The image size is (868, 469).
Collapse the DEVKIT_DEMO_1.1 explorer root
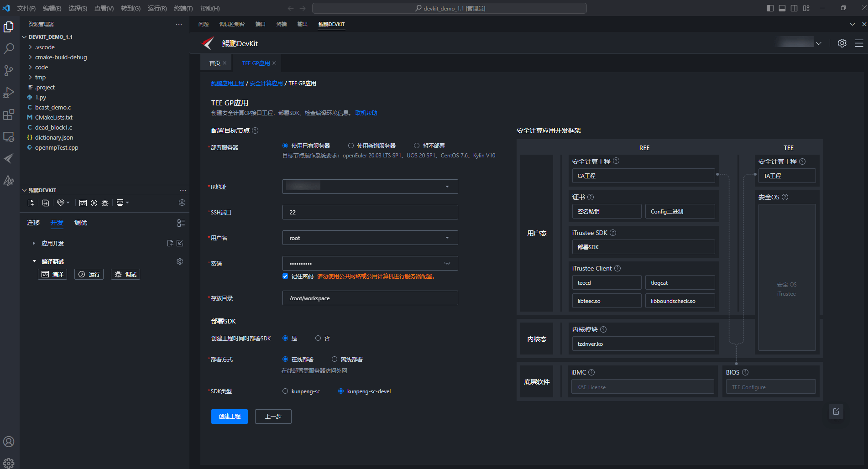click(24, 37)
